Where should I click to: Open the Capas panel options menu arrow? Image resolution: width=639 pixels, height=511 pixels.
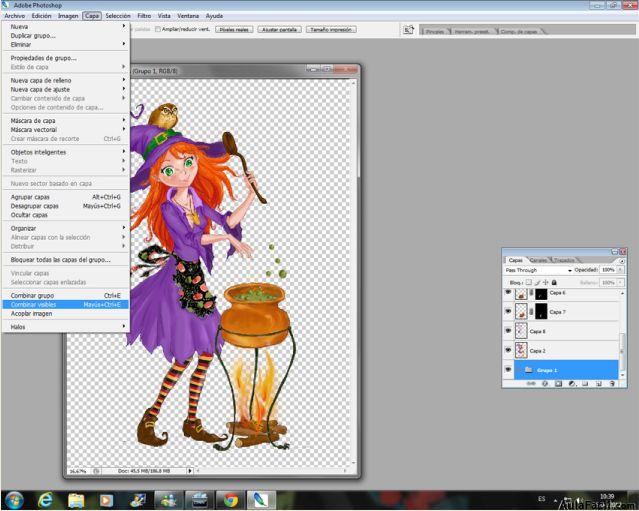click(621, 261)
